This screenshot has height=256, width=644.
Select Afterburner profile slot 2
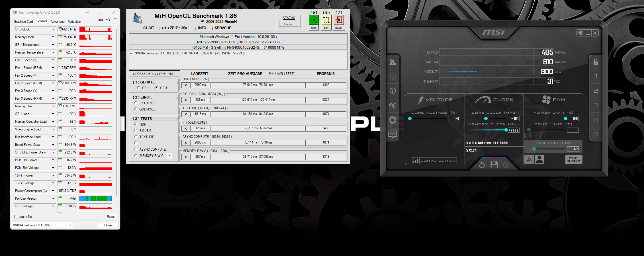click(596, 91)
